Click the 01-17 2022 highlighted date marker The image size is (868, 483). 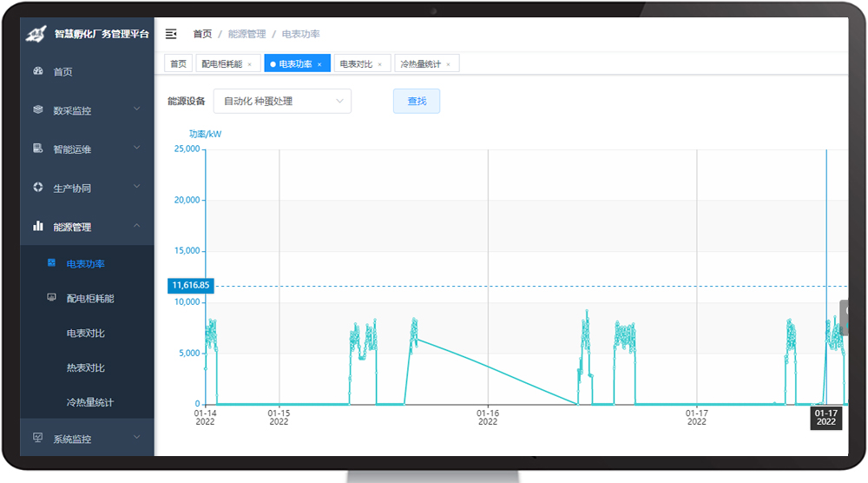click(x=826, y=418)
